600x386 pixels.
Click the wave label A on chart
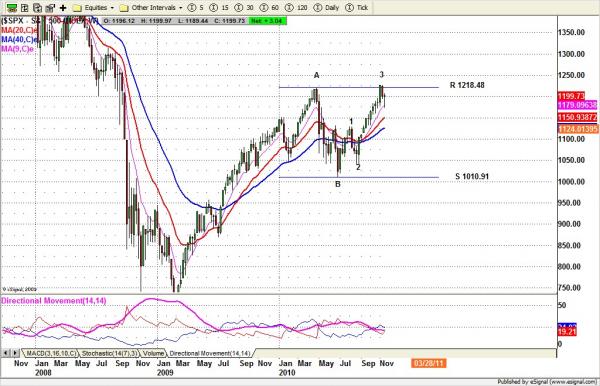(316, 75)
